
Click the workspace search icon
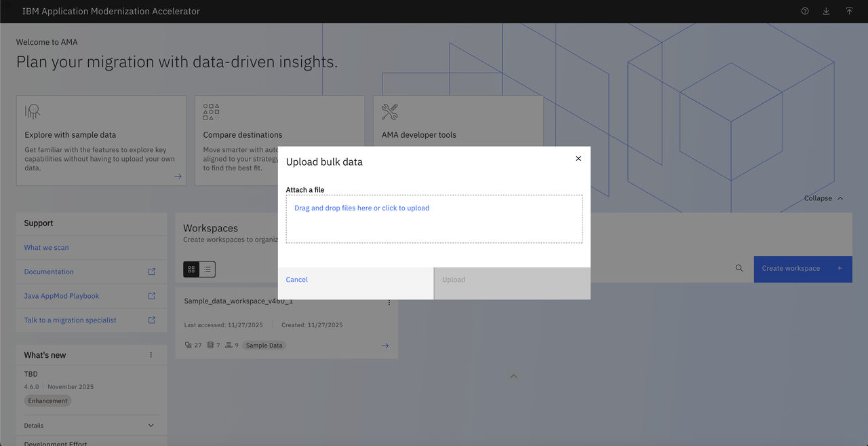(739, 268)
